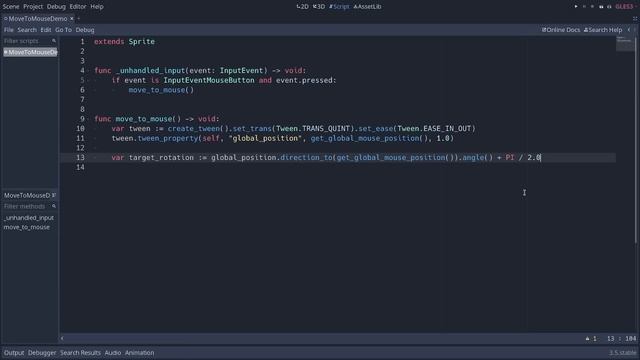
Task: Open the Animation panel
Action: coord(140,353)
